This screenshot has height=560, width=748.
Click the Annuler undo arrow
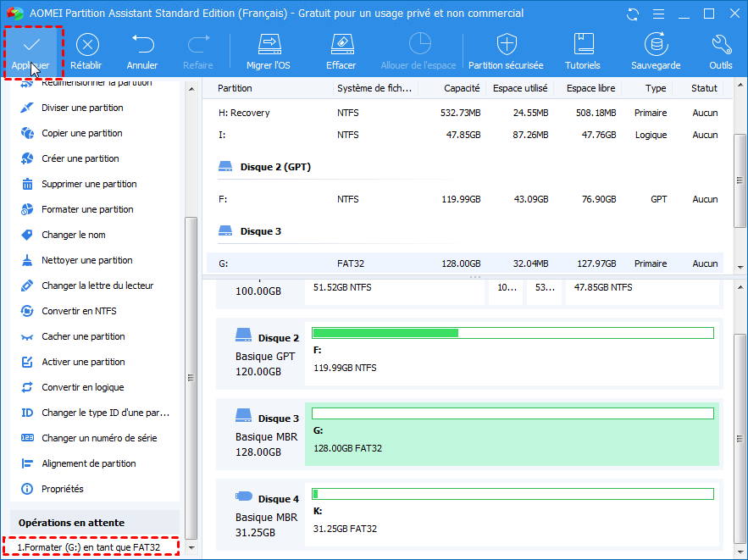(142, 52)
